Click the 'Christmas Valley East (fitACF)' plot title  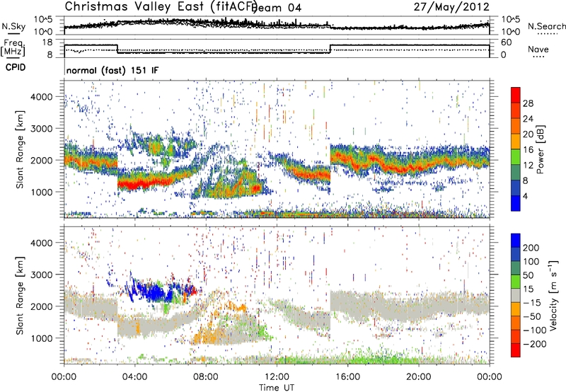[x=161, y=7]
